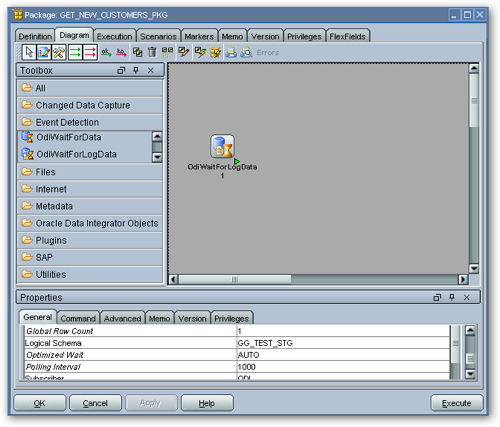Image resolution: width=500 pixels, height=427 pixels.
Task: Expand the Metadata toolbox category
Action: pos(90,206)
